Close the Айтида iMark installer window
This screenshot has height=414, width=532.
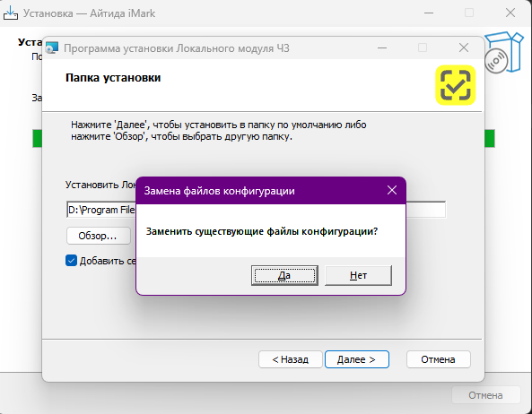click(510, 13)
